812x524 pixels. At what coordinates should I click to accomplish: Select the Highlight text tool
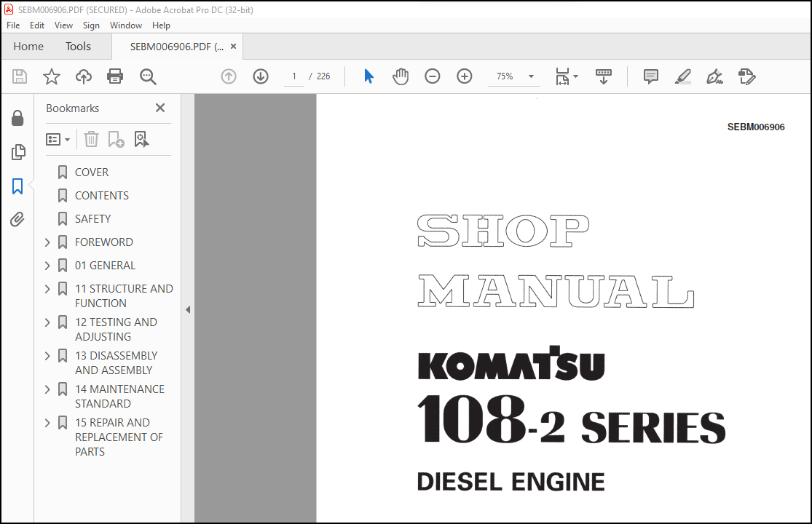pos(683,76)
